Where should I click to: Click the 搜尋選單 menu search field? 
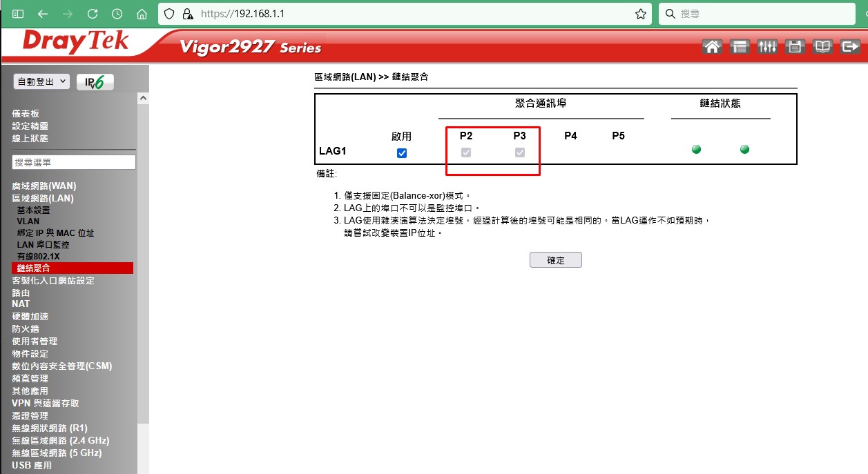click(x=75, y=162)
